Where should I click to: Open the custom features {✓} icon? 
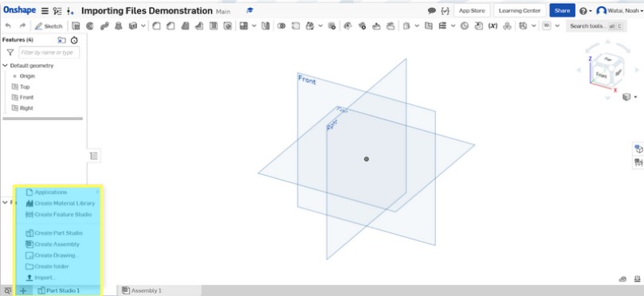coord(445,10)
